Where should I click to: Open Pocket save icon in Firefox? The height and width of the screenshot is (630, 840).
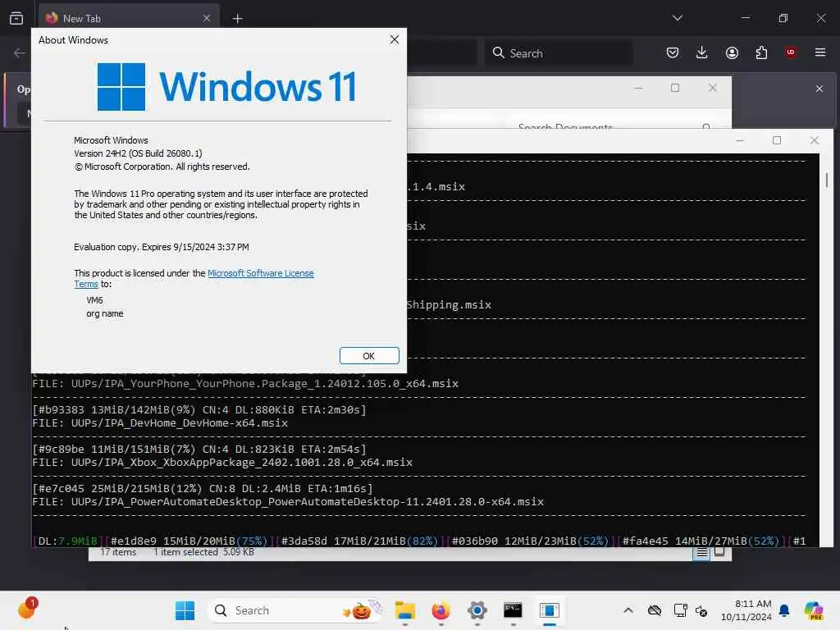point(673,52)
